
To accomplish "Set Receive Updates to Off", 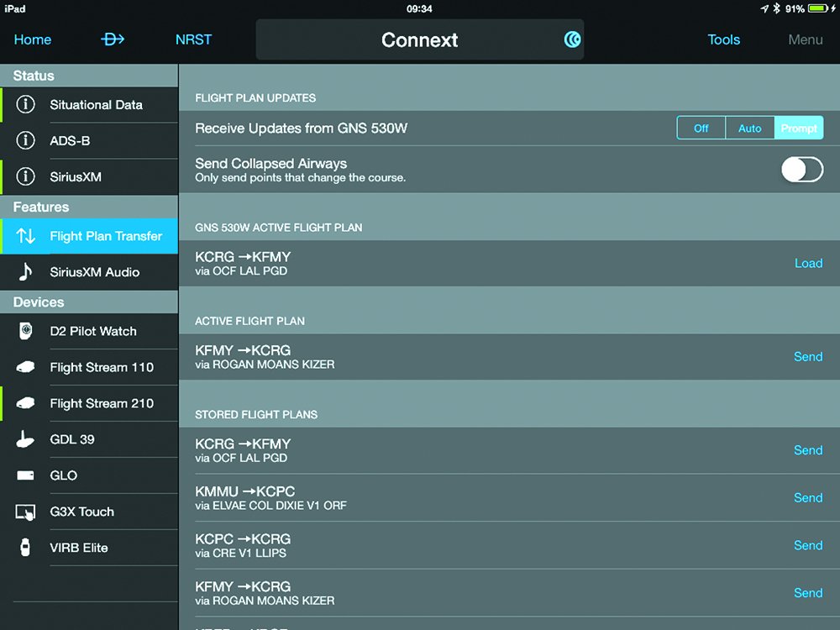I will point(701,129).
